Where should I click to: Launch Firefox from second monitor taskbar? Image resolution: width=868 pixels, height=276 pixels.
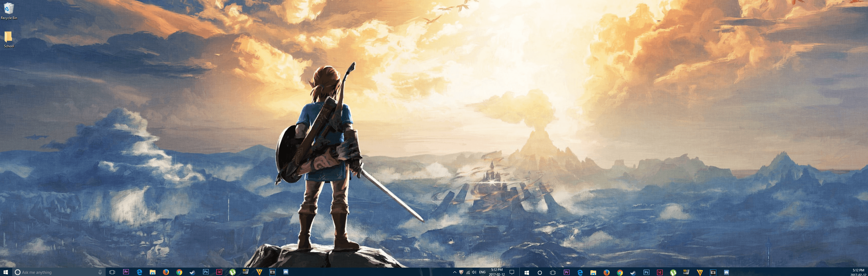[607, 272]
